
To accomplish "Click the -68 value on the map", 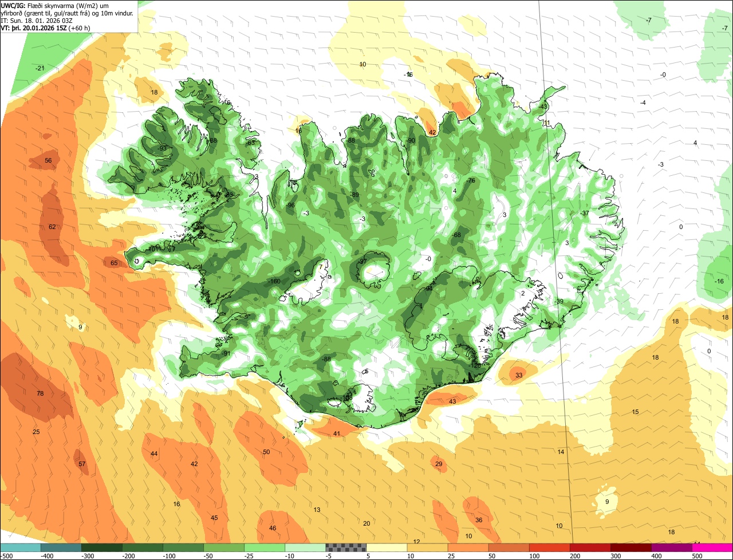I will coord(456,235).
